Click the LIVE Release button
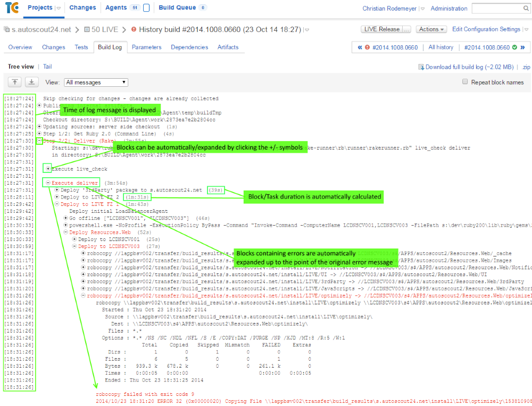This screenshot has height=406, width=532. pyautogui.click(x=381, y=29)
